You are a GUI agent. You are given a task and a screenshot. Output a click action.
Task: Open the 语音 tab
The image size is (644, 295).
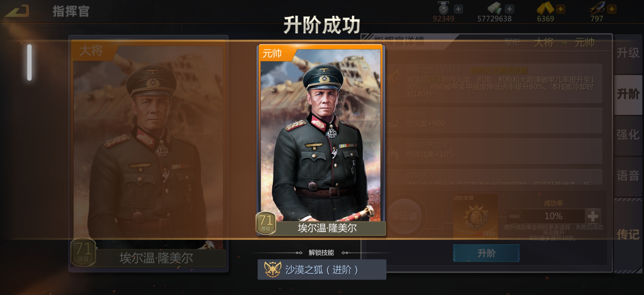click(x=628, y=176)
